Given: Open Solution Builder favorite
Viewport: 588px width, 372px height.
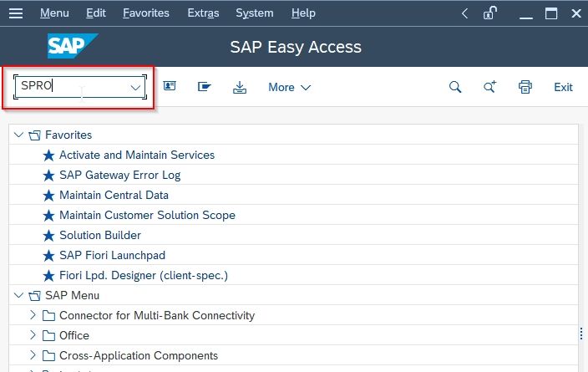Looking at the screenshot, I should 100,235.
